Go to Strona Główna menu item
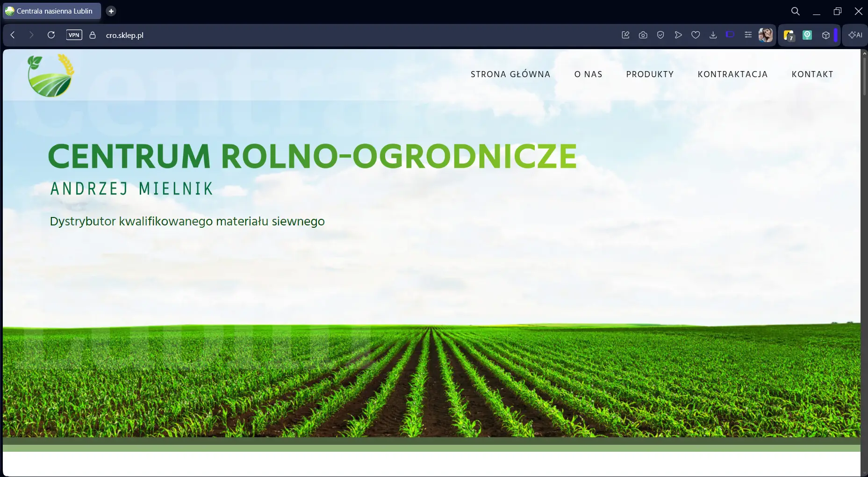The width and height of the screenshot is (868, 477). pos(510,74)
